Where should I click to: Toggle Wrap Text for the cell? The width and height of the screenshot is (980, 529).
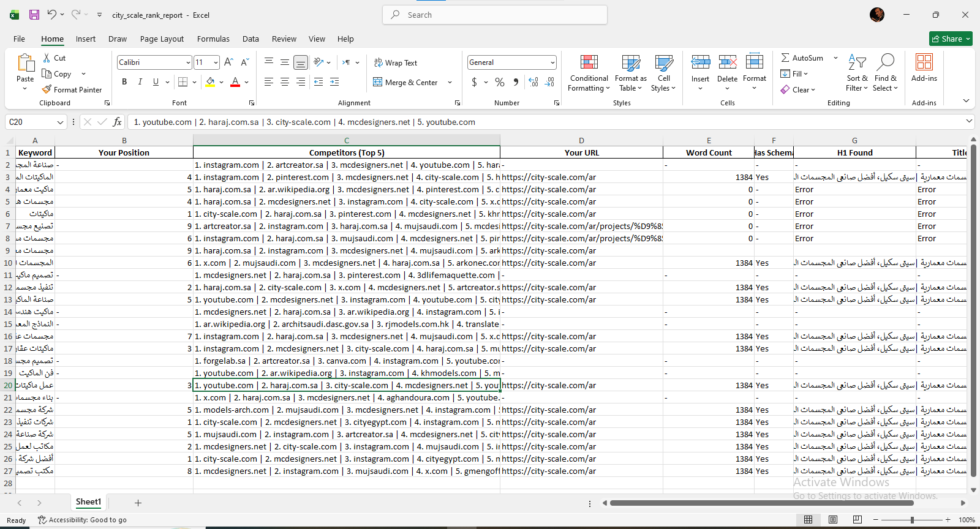point(396,62)
